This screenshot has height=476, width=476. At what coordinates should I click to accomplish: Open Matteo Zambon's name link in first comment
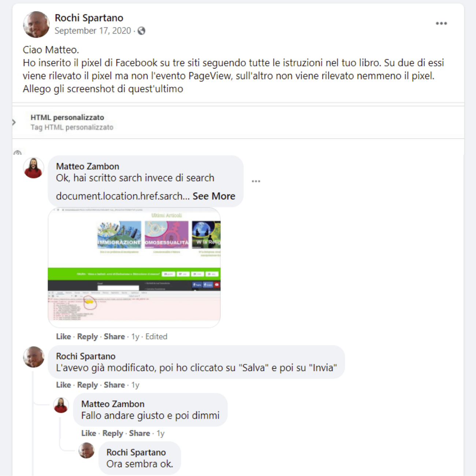(x=88, y=166)
